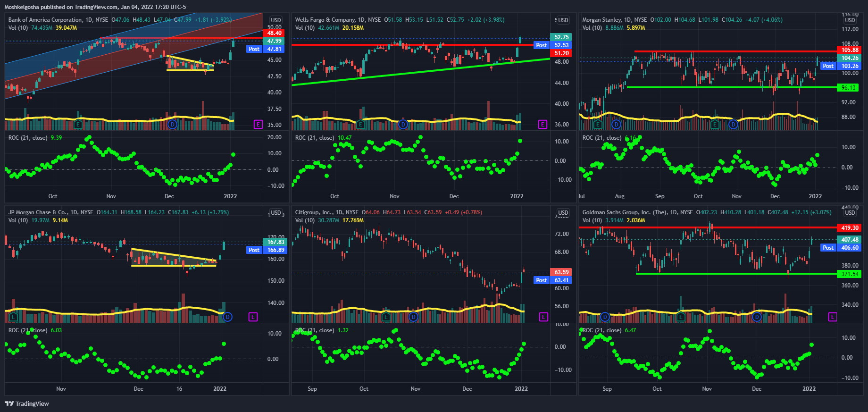This screenshot has width=868, height=412.
Task: Open September dividend D marker on Goldman Sachs chart
Action: 605,317
